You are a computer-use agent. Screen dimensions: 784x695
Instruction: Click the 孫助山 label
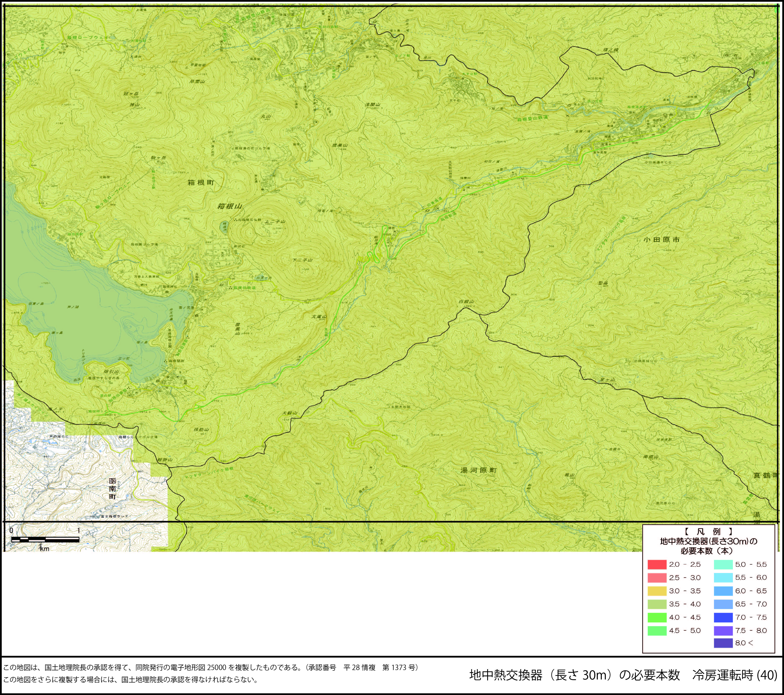201,430
